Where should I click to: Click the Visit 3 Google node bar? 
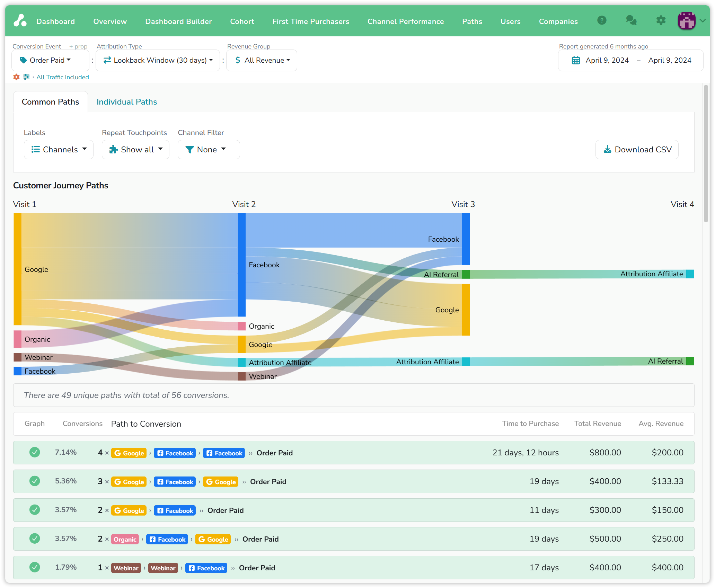[466, 310]
